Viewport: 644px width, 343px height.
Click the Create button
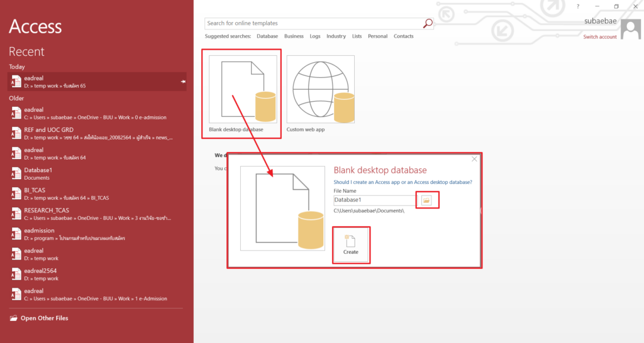pyautogui.click(x=350, y=244)
